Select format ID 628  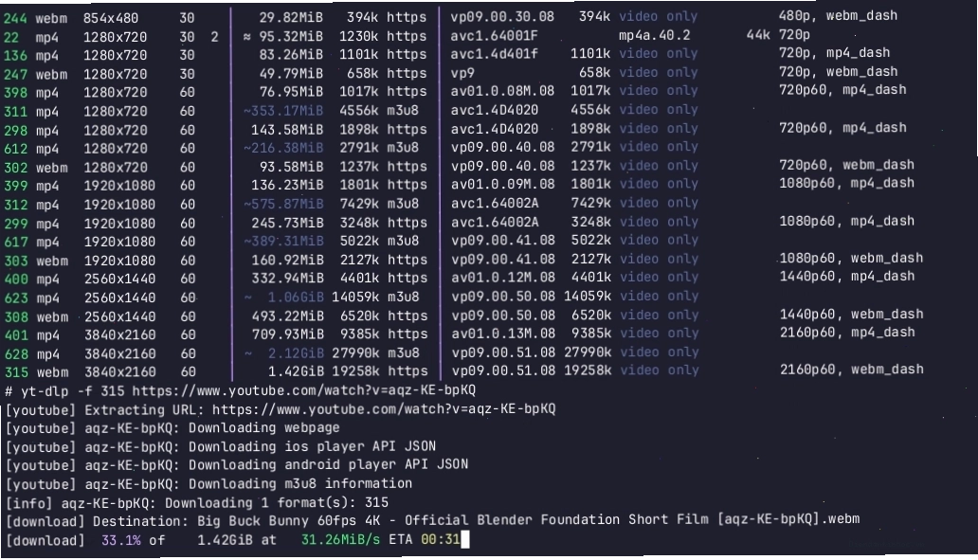click(15, 354)
